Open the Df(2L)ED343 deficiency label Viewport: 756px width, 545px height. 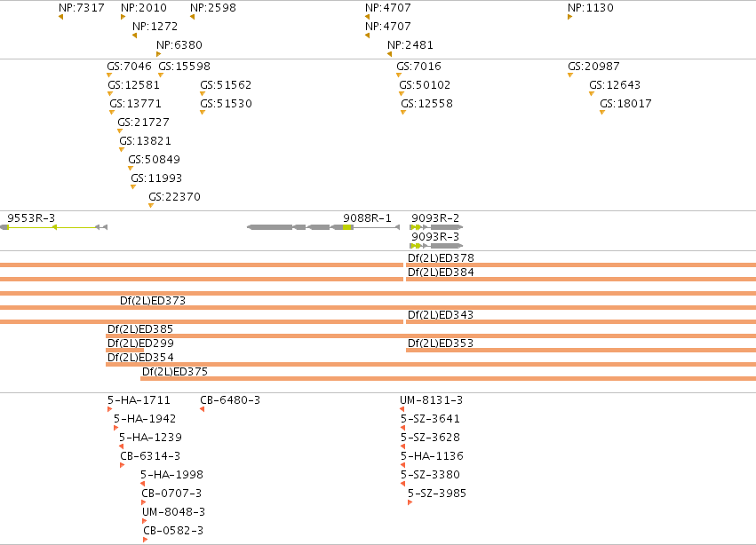click(441, 315)
